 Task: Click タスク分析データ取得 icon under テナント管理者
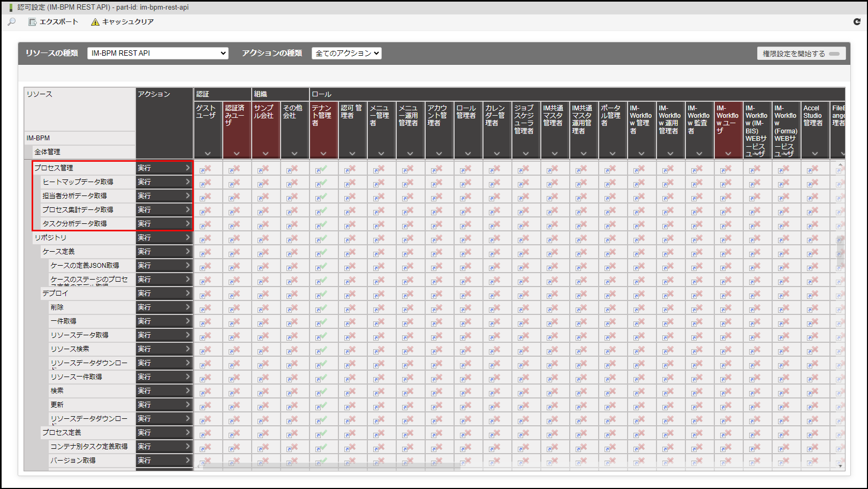coord(321,224)
